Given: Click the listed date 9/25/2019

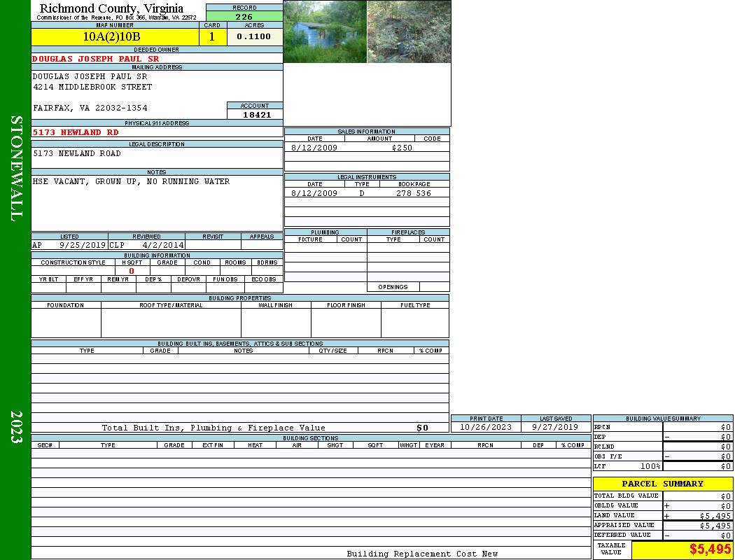Looking at the screenshot, I should click(82, 246).
